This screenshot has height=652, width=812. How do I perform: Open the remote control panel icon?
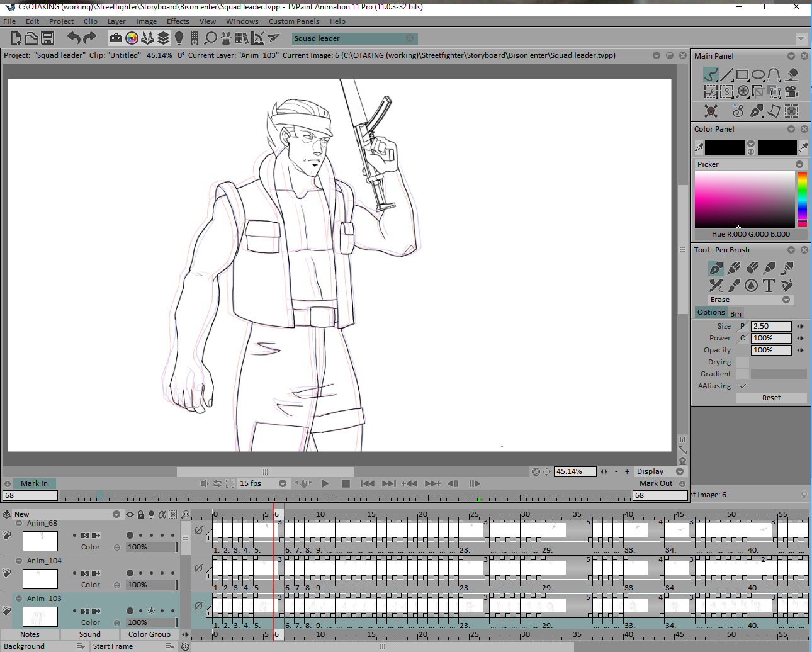coord(195,38)
